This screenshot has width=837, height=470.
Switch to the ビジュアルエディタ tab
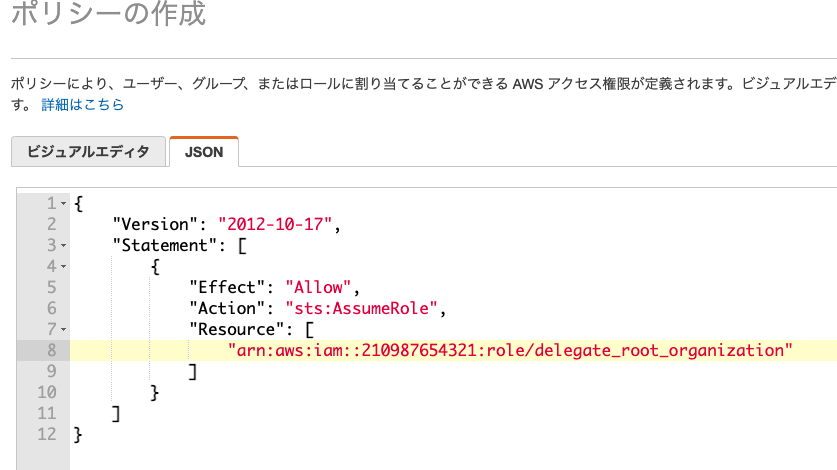click(88, 152)
